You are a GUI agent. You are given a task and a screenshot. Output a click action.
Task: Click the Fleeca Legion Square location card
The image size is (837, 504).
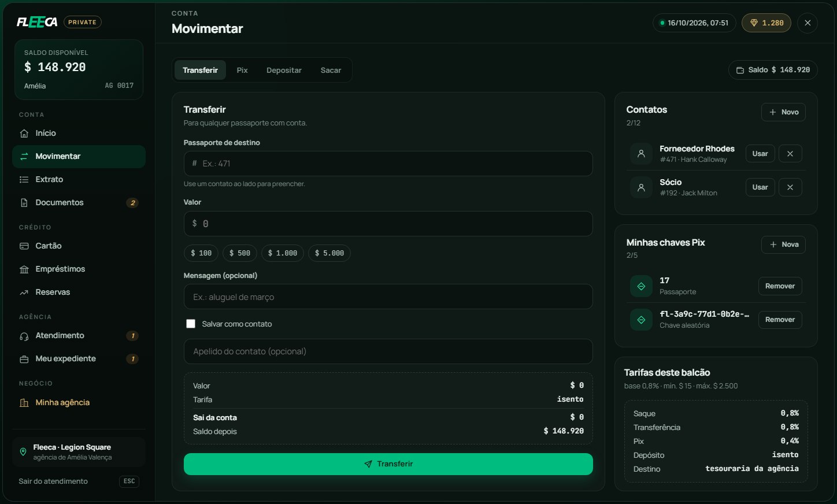point(79,451)
